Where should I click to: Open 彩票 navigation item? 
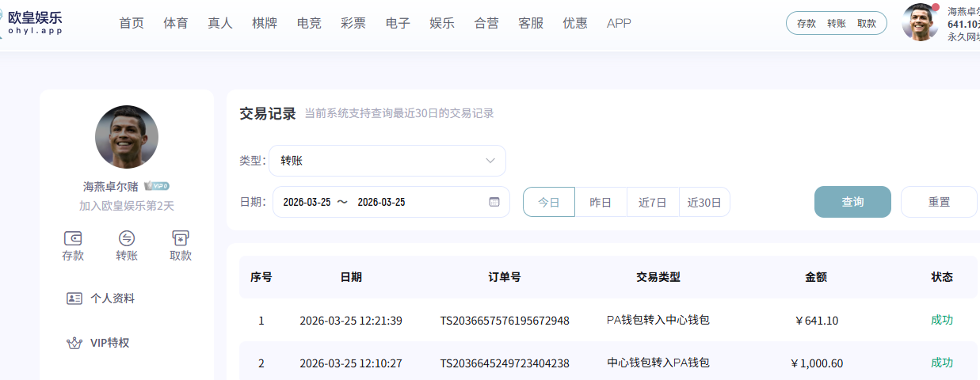353,23
